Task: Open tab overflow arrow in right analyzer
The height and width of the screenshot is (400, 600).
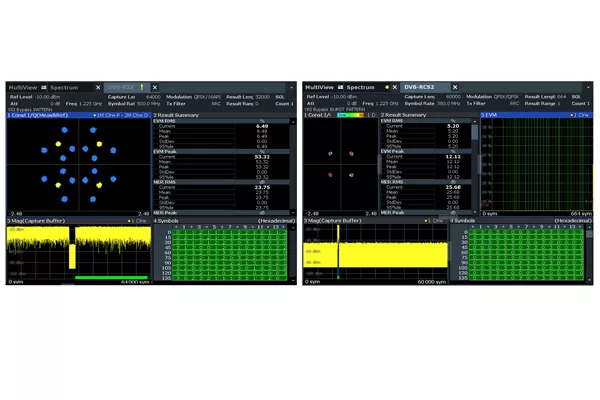Action: 588,87
